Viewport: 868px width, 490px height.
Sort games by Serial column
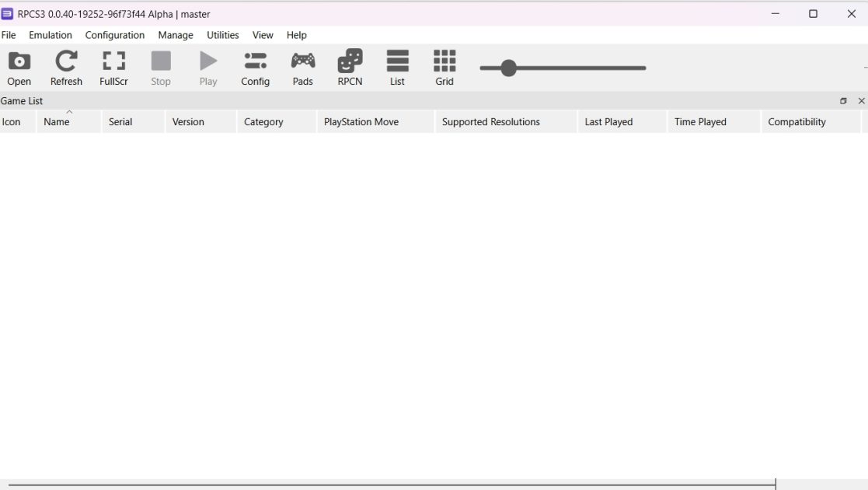[x=133, y=122]
